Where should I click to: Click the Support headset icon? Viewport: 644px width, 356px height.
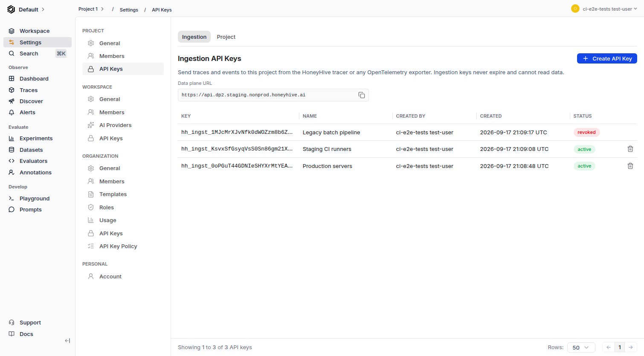(x=12, y=323)
